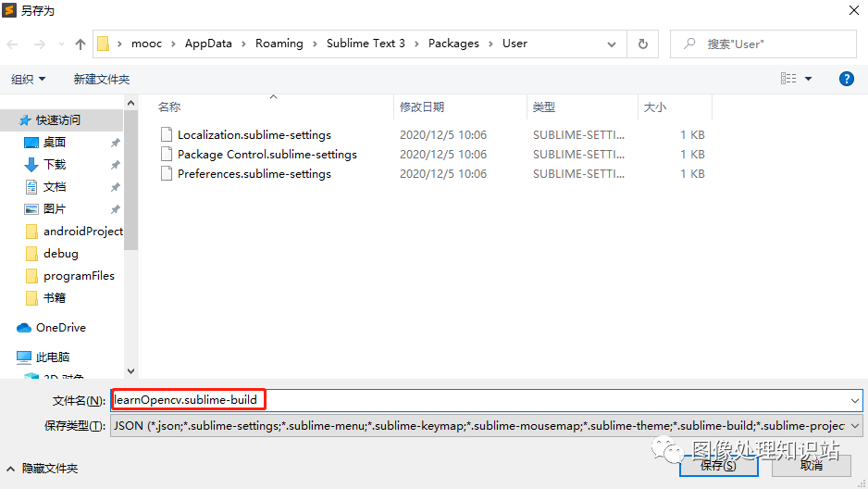Viewport: 868px width, 489px height.
Task: Open 图片 in quick access
Action: [x=55, y=208]
